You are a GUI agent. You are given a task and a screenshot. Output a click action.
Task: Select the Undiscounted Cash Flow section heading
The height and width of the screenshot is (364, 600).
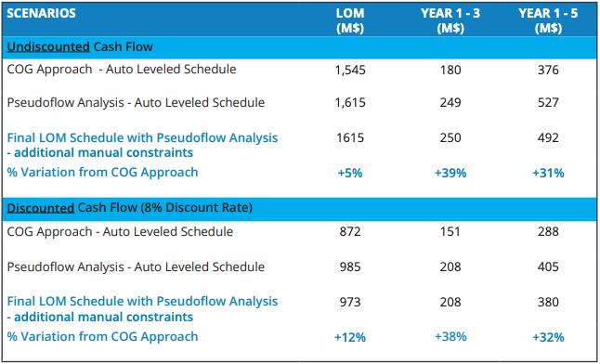point(80,46)
